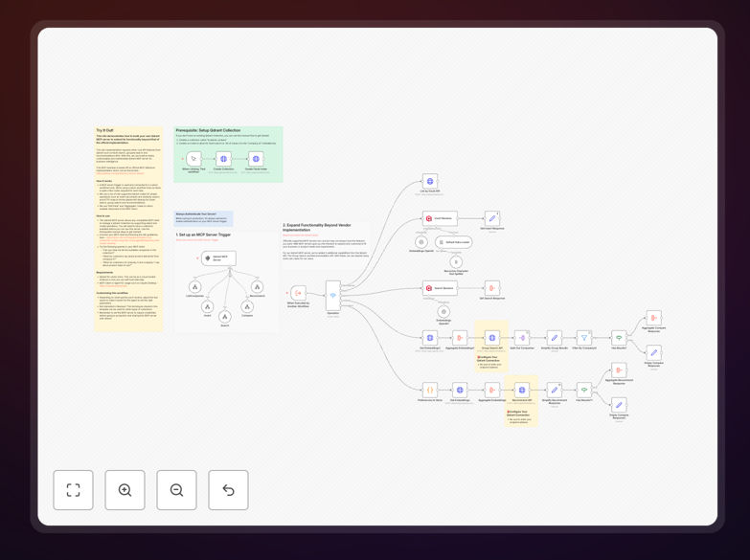Open the red link under MCP Server Trigger heading
The width and height of the screenshot is (750, 560).
point(197,240)
